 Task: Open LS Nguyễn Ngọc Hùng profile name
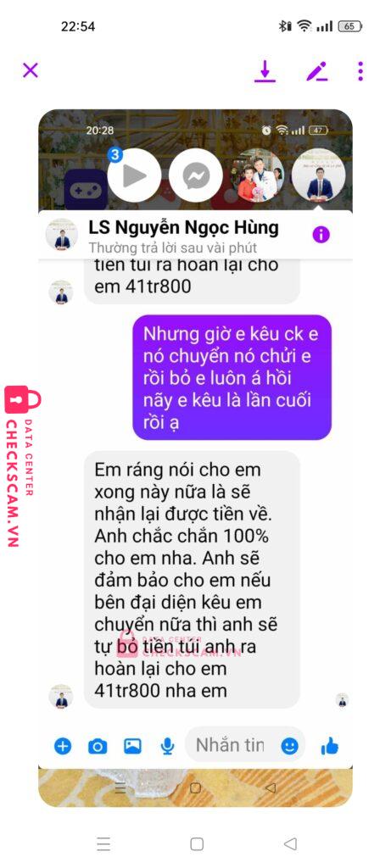(184, 227)
